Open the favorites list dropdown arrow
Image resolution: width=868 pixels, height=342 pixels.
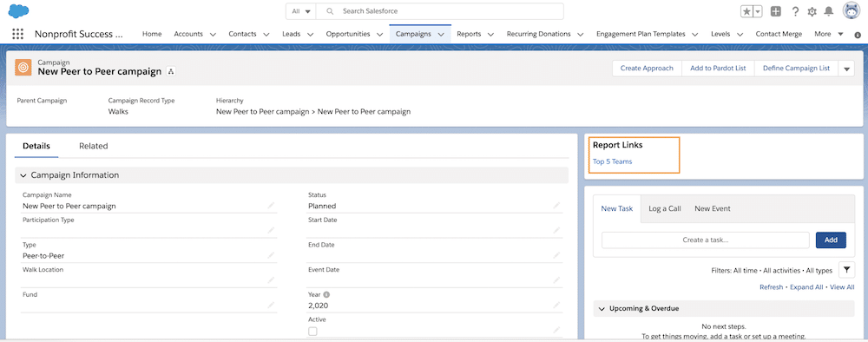pyautogui.click(x=758, y=11)
